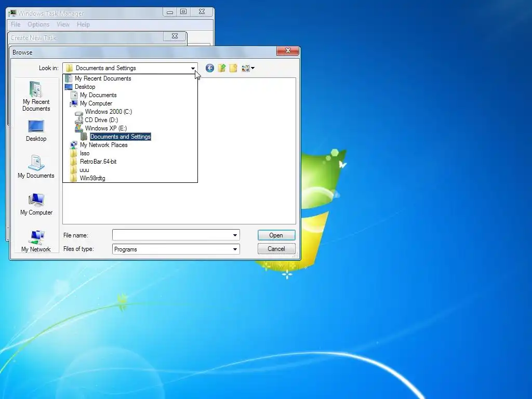Create a new folder icon
532x399 pixels.
pos(233,68)
